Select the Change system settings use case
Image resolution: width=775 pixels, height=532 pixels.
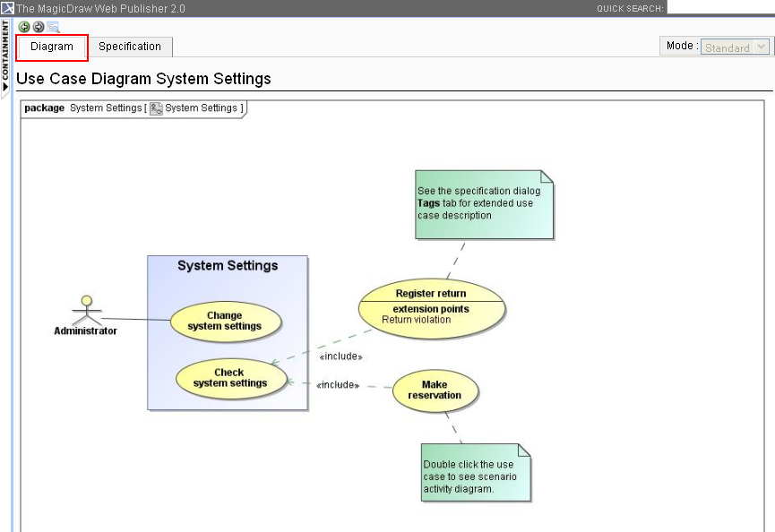[x=225, y=321]
